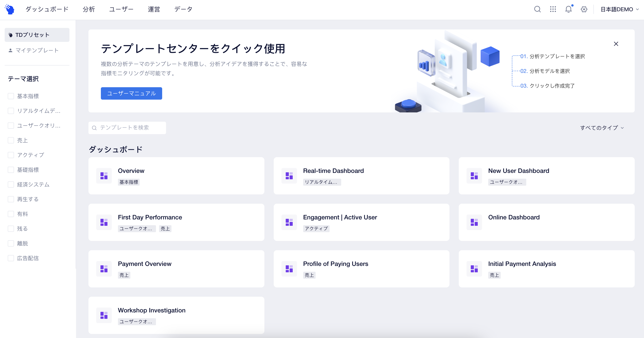Expand the すべてのタイプ type dropdown
Viewport: 644px width, 338px height.
tap(602, 128)
